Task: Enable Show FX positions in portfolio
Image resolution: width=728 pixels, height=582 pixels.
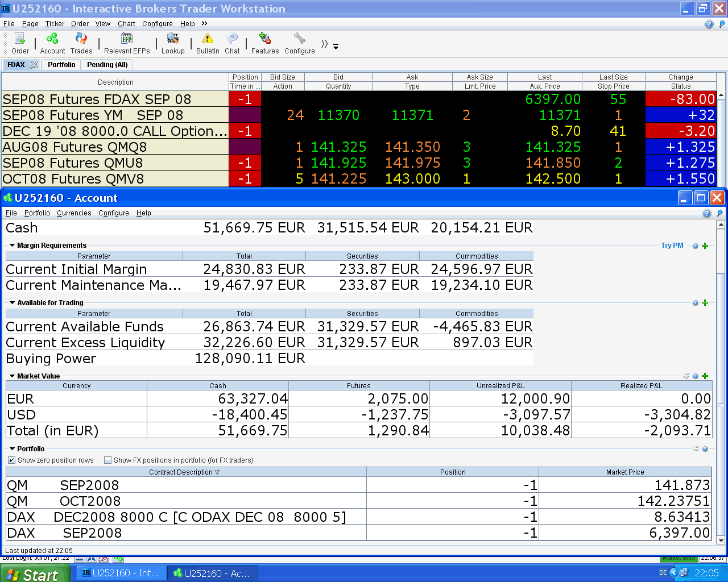Action: click(x=107, y=460)
